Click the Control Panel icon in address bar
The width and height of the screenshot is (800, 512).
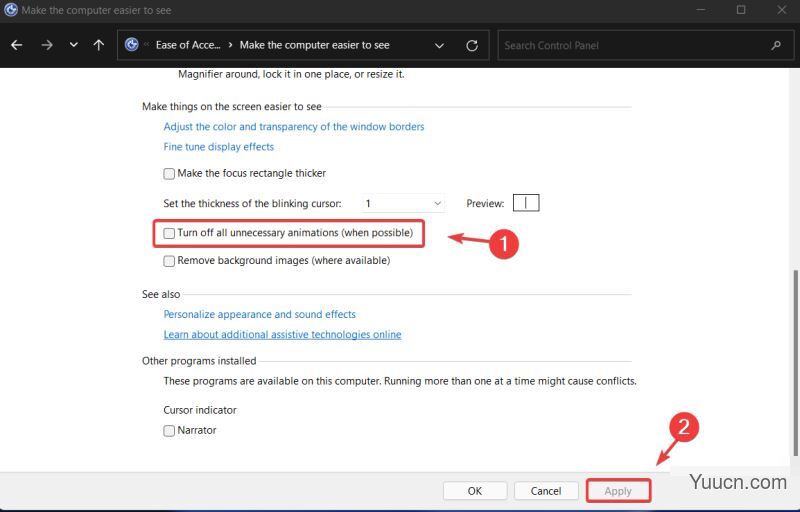click(x=132, y=45)
